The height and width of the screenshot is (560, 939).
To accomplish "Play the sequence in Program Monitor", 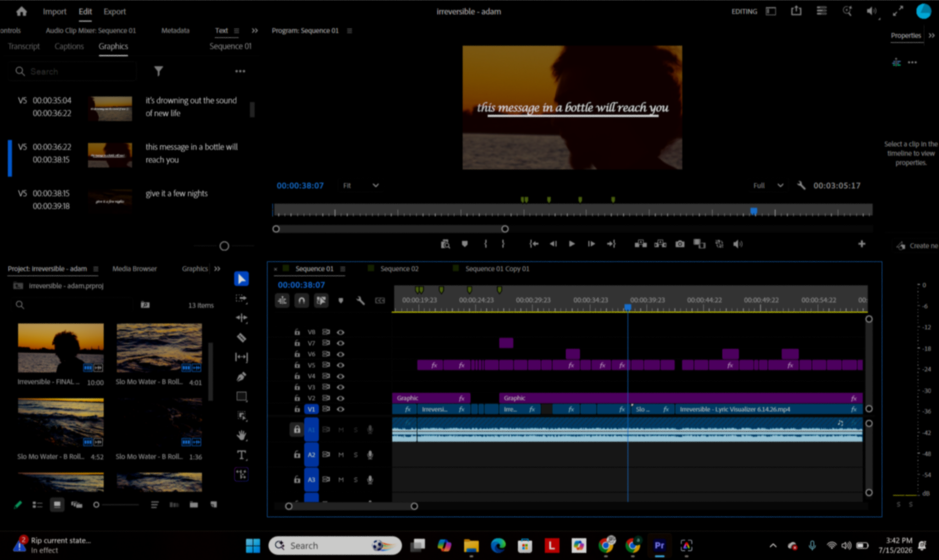I will tap(572, 244).
